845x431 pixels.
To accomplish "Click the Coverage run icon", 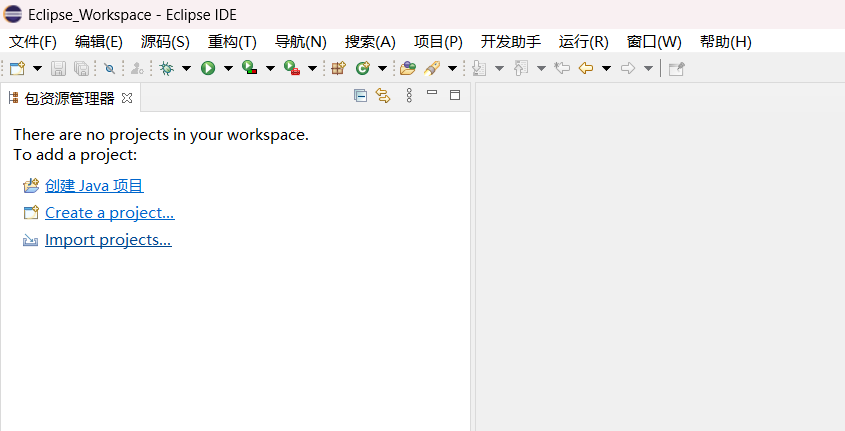I will point(250,68).
